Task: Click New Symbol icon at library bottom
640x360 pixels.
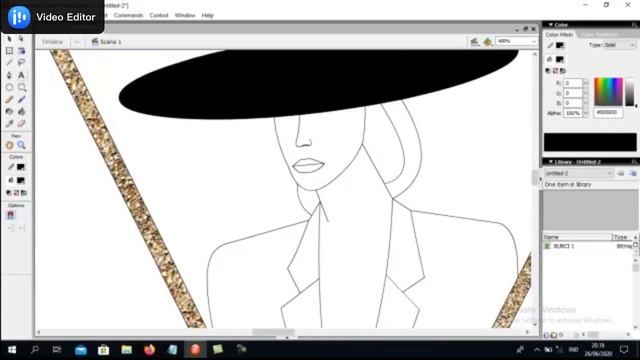Action: [547, 335]
